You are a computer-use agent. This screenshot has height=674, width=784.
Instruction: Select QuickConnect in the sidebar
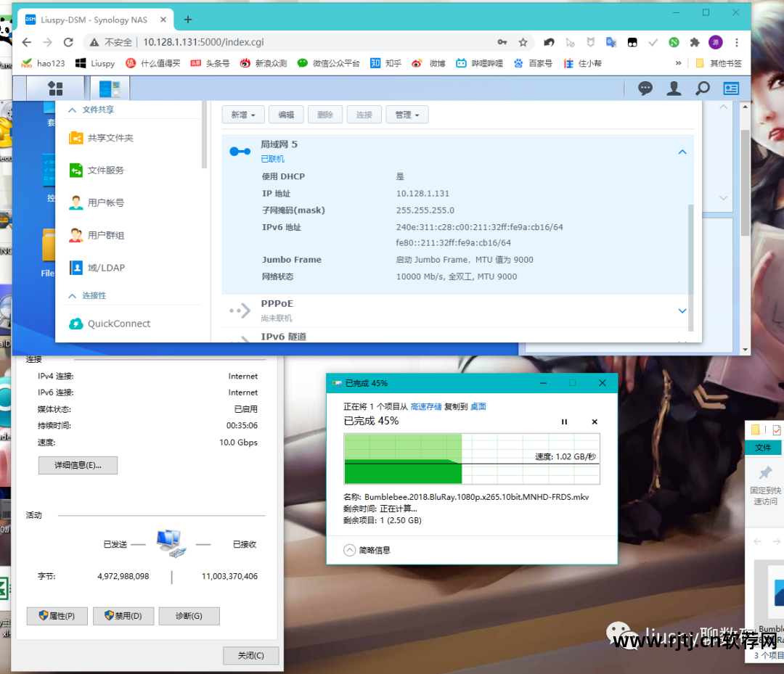point(119,324)
